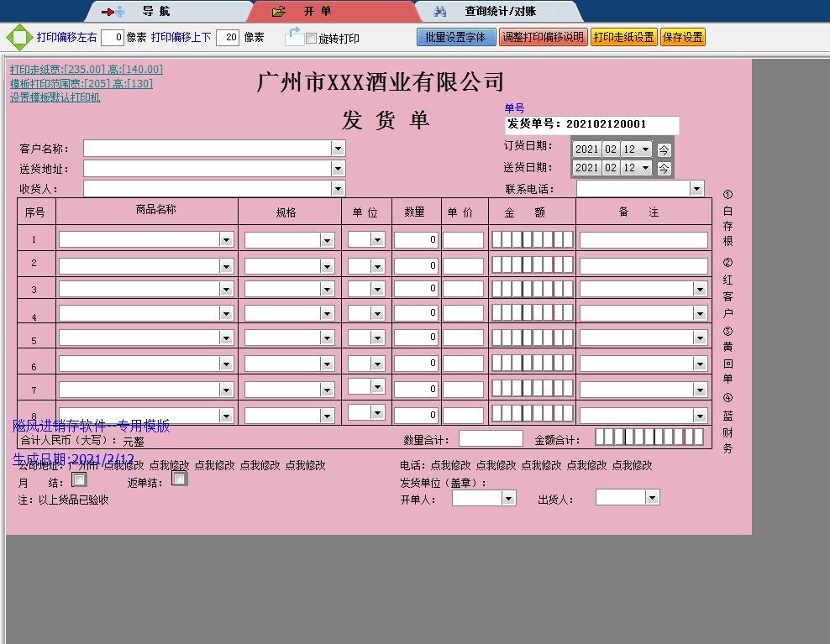Click the rotate print arrow icon
This screenshot has width=830, height=644.
click(293, 36)
